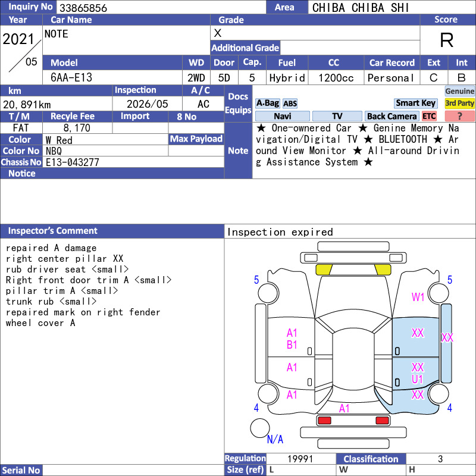Click the AC air conditioning value

tap(203, 104)
